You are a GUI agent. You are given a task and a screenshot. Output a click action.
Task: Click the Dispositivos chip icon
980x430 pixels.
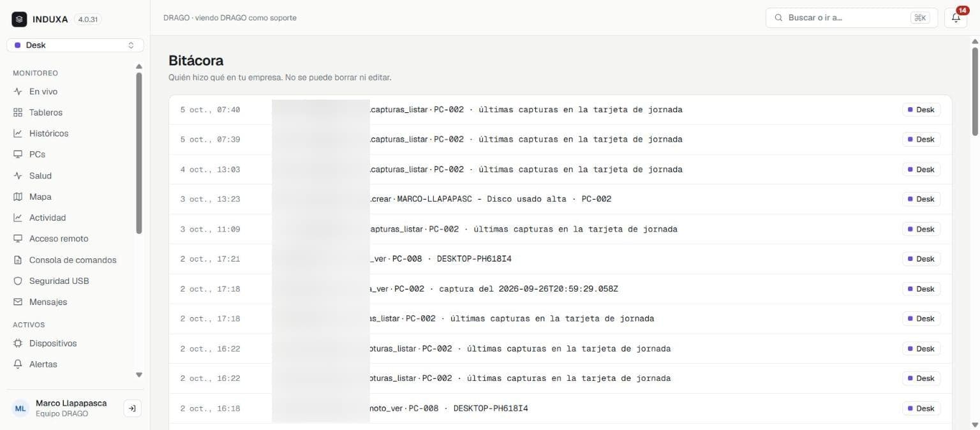[x=18, y=344]
